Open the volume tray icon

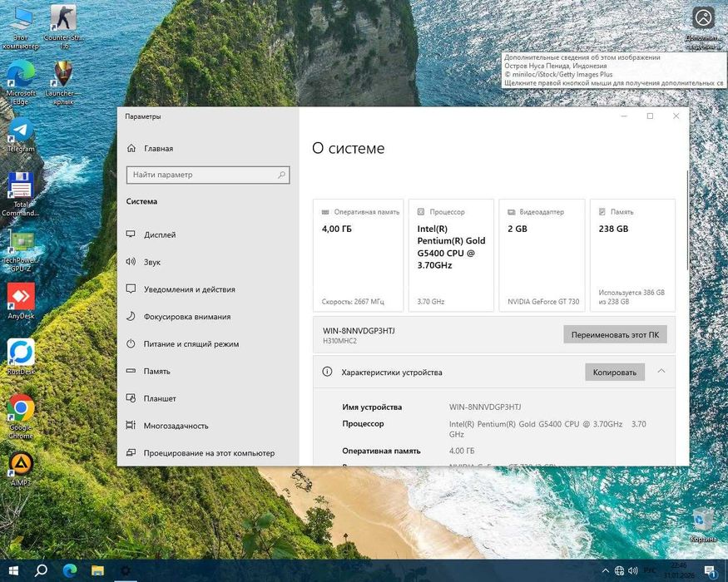(633, 571)
